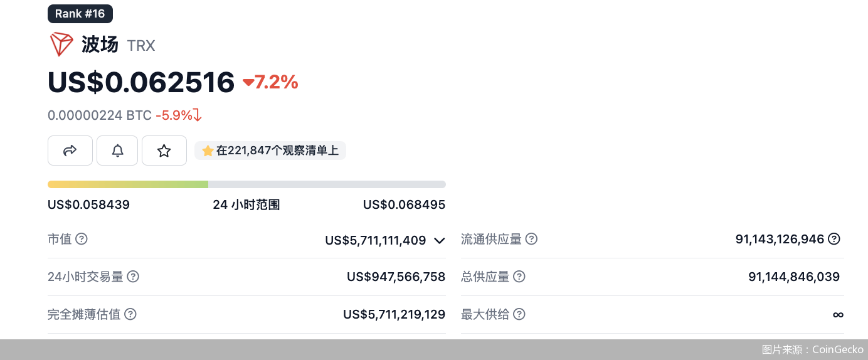Screen dimensions: 868x360
Task: Click the bell price alert button
Action: click(117, 151)
